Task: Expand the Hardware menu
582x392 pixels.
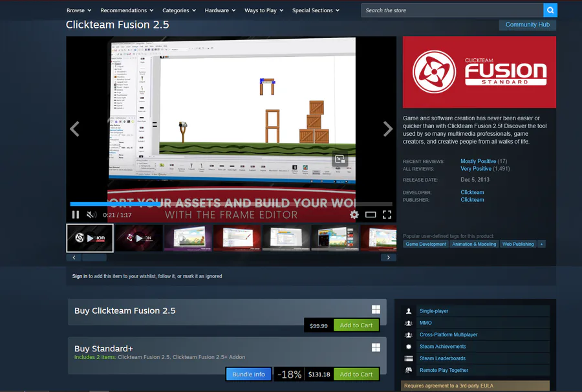Action: point(220,10)
